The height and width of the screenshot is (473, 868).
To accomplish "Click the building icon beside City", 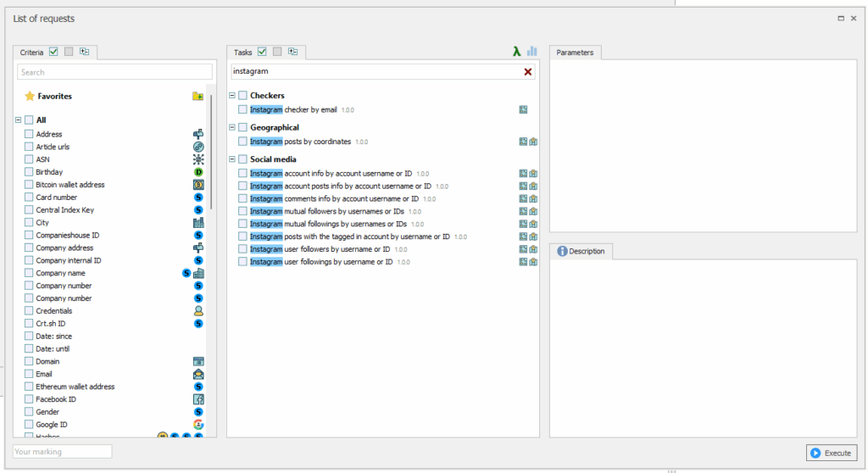I will (x=198, y=223).
